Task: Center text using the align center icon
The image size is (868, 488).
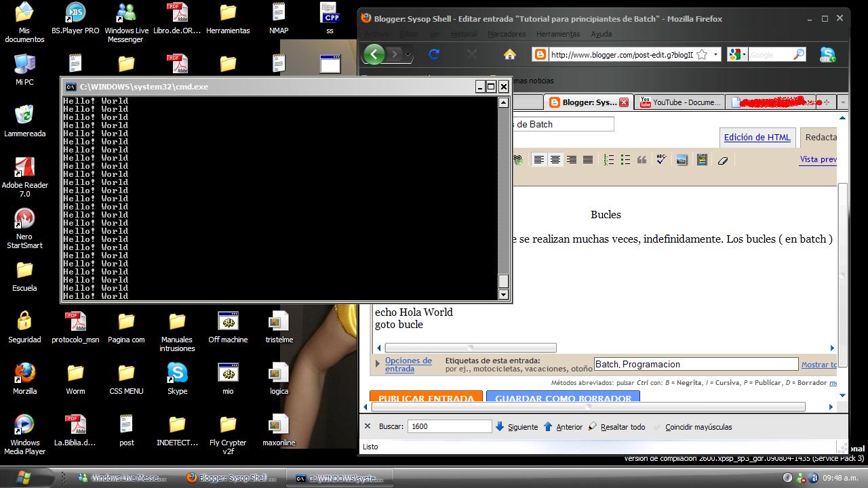Action: [x=555, y=160]
